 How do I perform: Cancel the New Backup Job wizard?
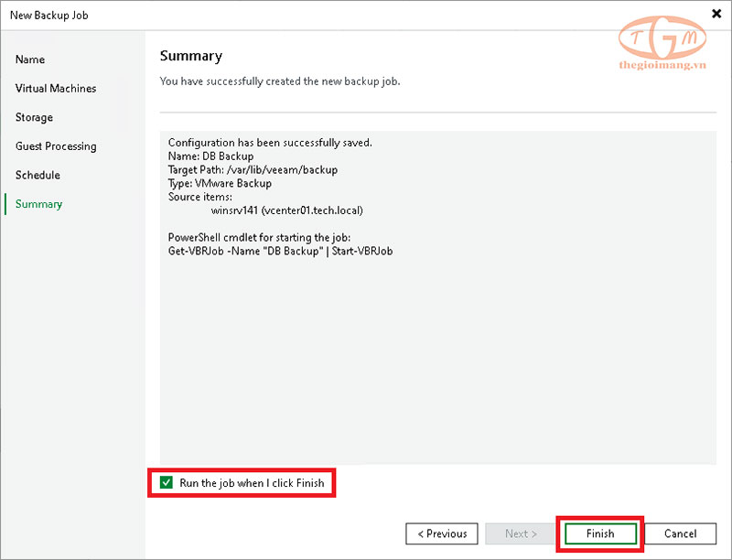coord(680,533)
